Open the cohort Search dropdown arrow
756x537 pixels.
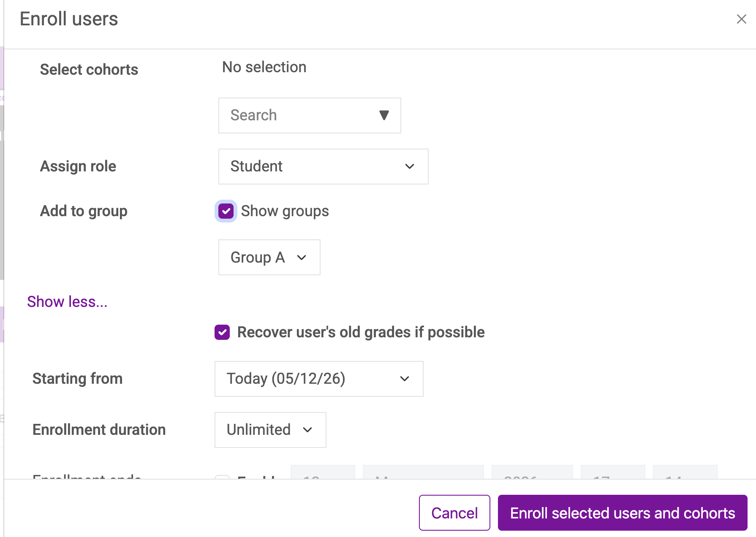tap(383, 115)
